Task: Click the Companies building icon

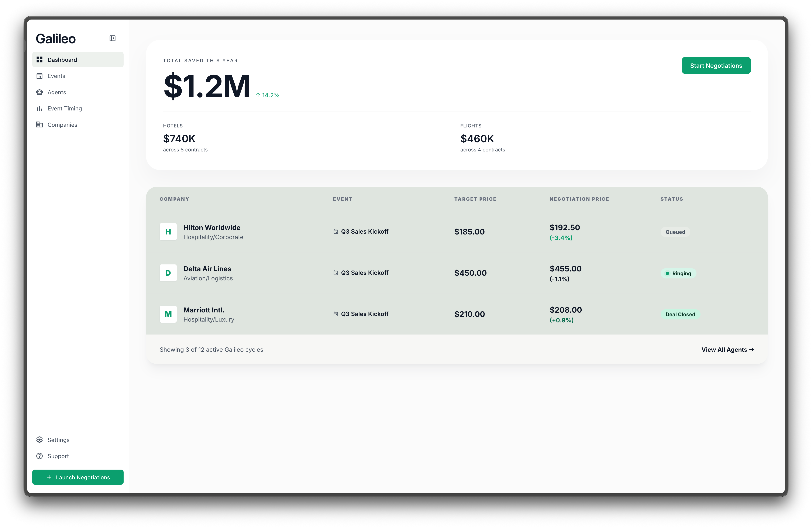Action: coord(39,125)
